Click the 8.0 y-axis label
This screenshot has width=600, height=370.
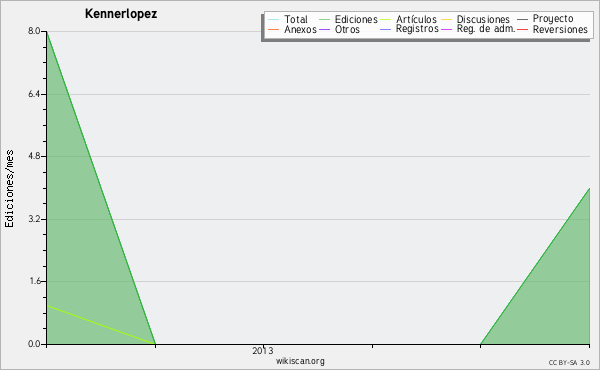(34, 31)
